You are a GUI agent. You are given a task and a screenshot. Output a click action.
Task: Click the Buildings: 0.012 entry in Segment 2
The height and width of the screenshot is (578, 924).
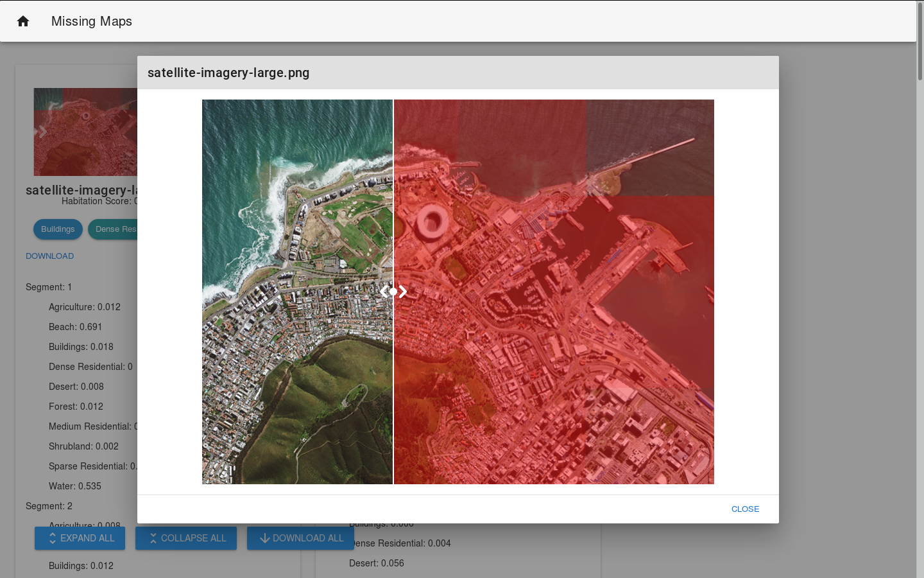coord(81,566)
